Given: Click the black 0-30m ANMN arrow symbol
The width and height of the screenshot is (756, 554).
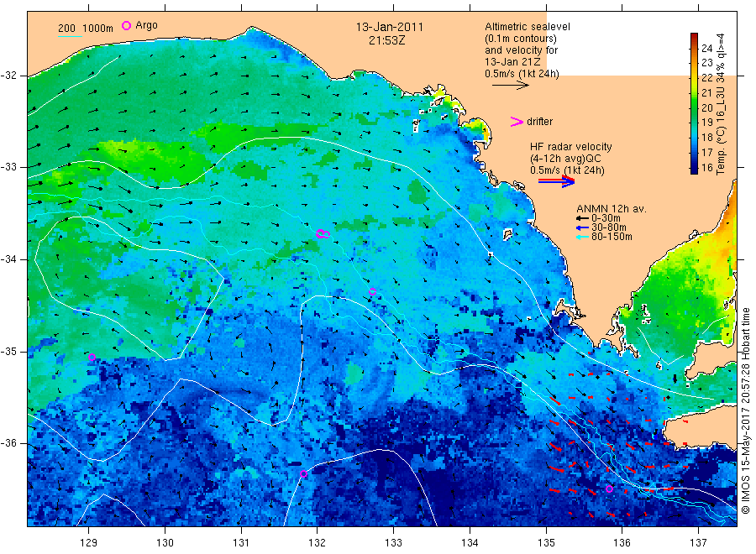Looking at the screenshot, I should [582, 219].
